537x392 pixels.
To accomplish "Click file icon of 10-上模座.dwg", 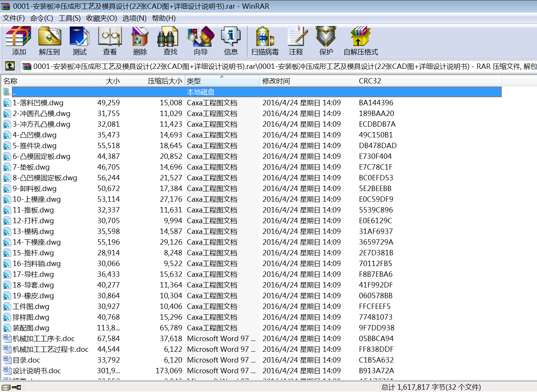I will 7,199.
